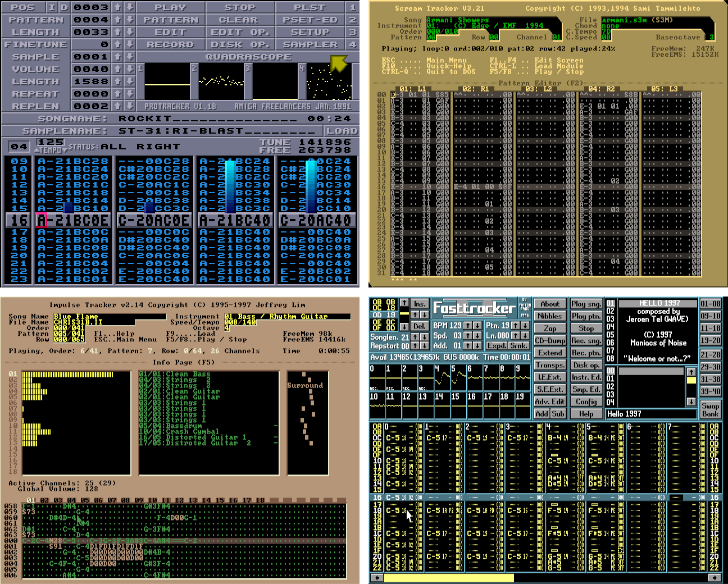
Task: Increase POS value with ProTracker up arrow
Action: pyautogui.click(x=117, y=7)
